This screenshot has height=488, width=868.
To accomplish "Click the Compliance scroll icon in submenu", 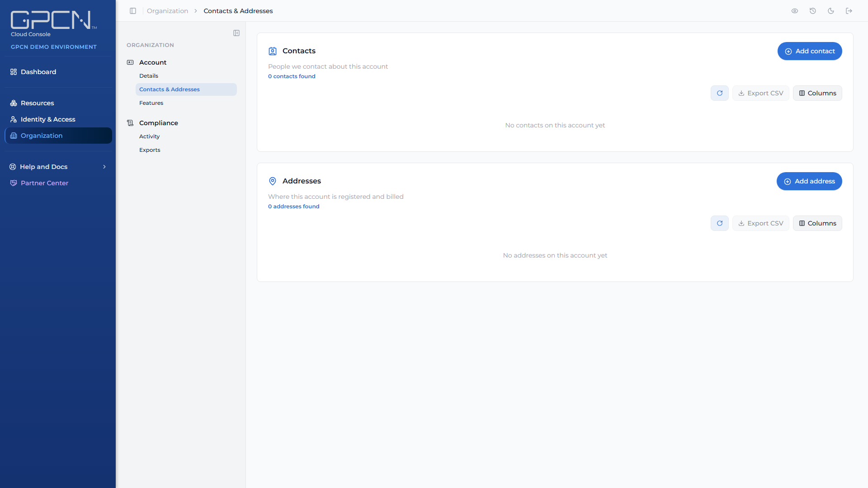I will (130, 123).
